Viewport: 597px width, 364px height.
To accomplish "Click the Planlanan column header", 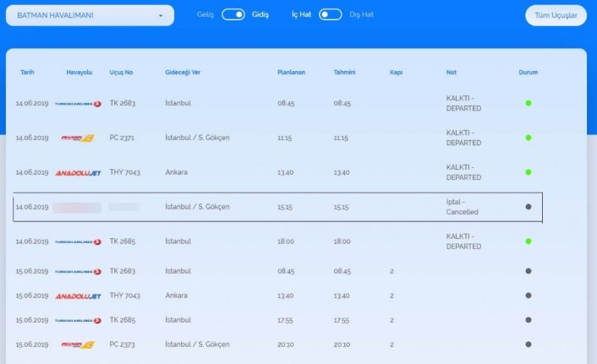I will [x=291, y=73].
